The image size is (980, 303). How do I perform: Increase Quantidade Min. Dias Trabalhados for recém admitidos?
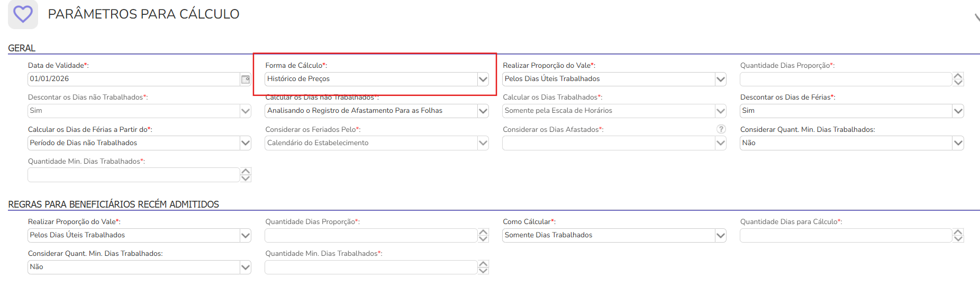click(483, 264)
